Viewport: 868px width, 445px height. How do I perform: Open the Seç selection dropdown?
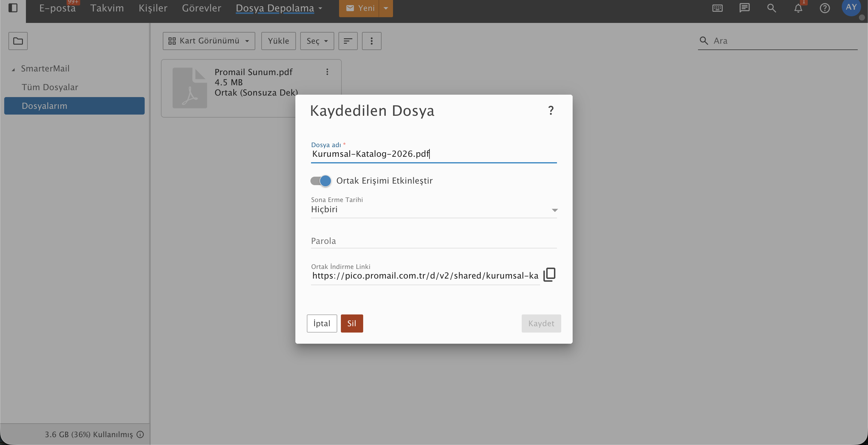click(x=317, y=41)
